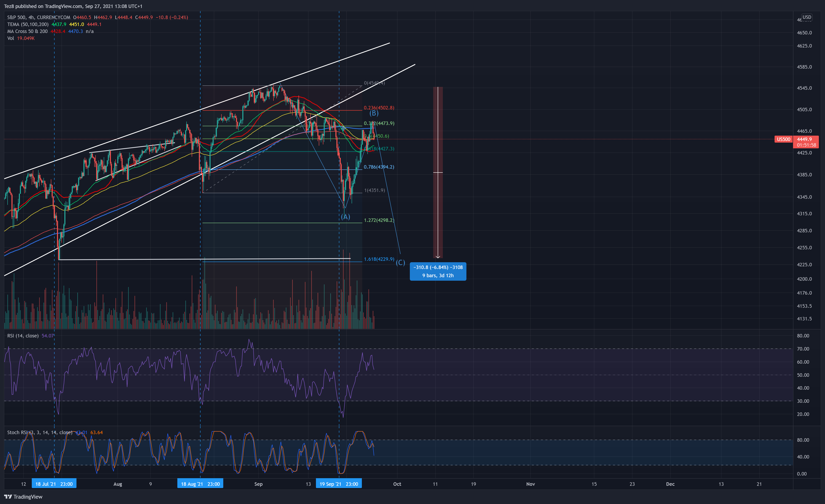
Task: Select the 1.272(4298.2) Fibonacci level label
Action: [379, 220]
